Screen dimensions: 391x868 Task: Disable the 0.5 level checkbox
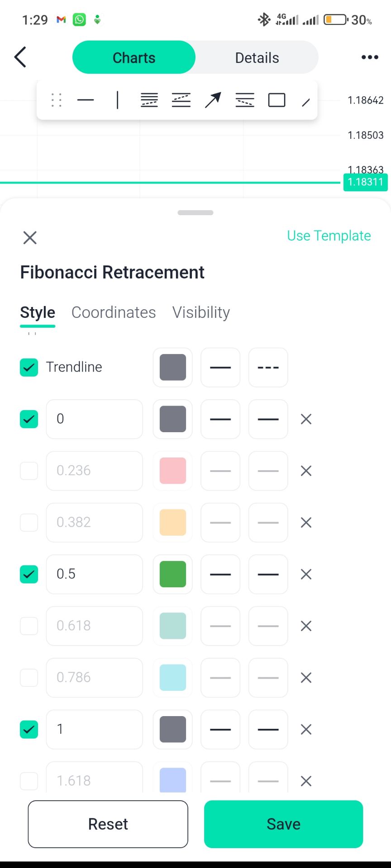29,574
